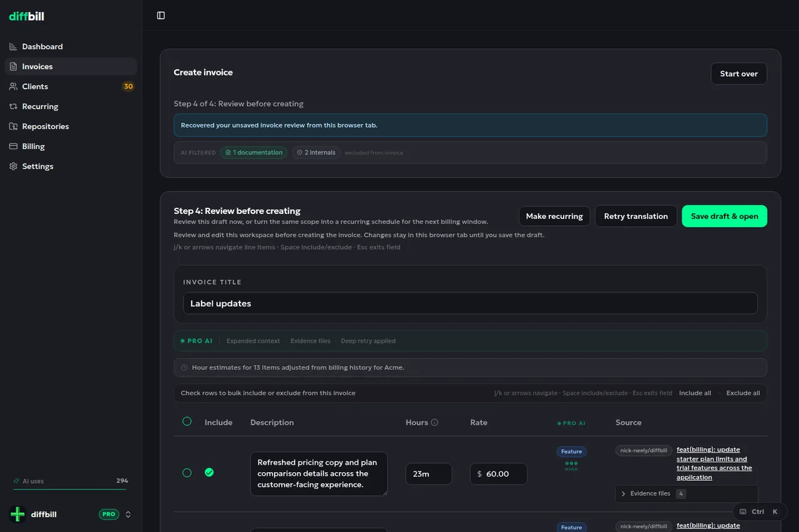Navigate to Repositories
799x532 pixels.
(71, 127)
